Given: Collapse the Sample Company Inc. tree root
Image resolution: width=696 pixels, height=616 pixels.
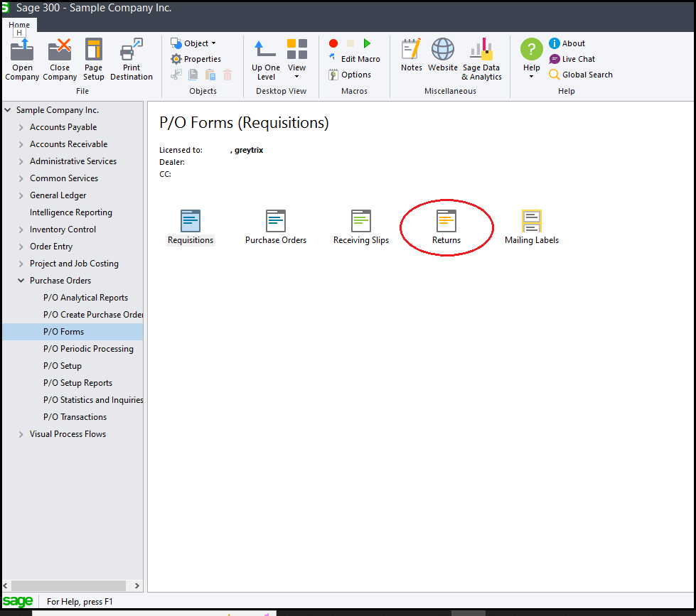Looking at the screenshot, I should tap(8, 109).
